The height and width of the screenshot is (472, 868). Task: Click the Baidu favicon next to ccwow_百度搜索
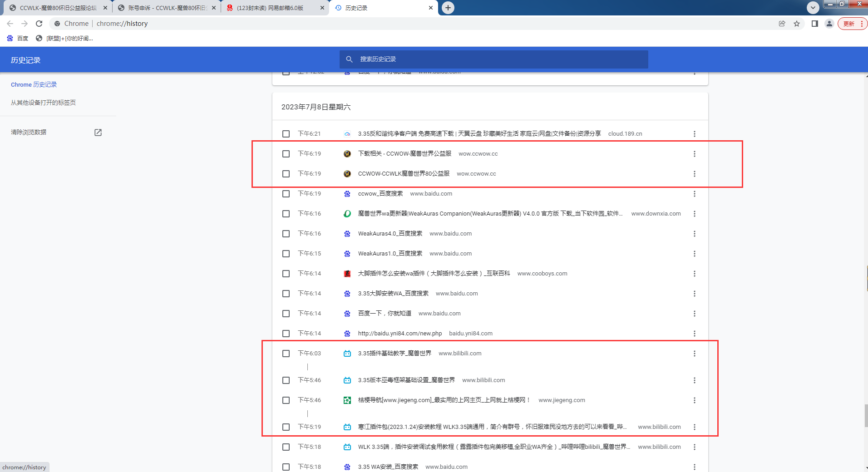tap(347, 194)
